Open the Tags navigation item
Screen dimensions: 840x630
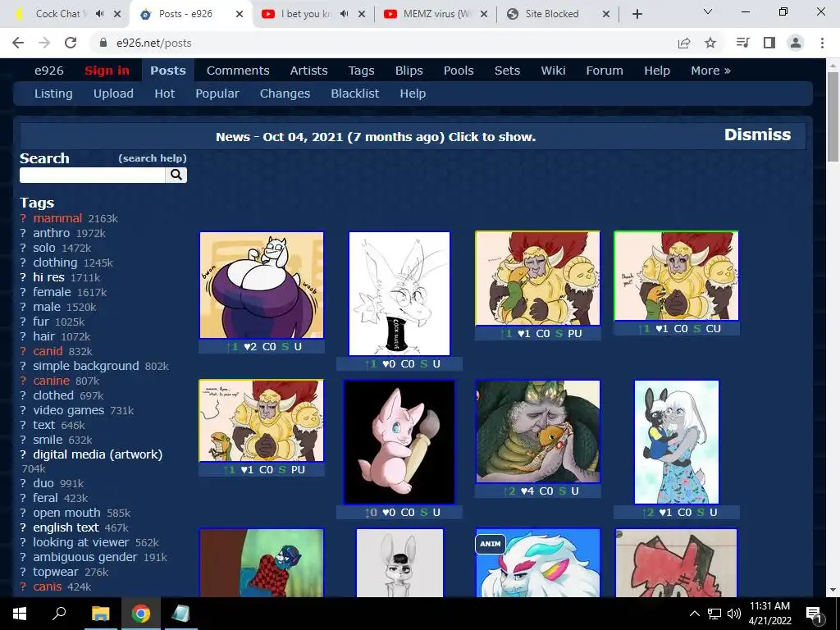point(361,71)
